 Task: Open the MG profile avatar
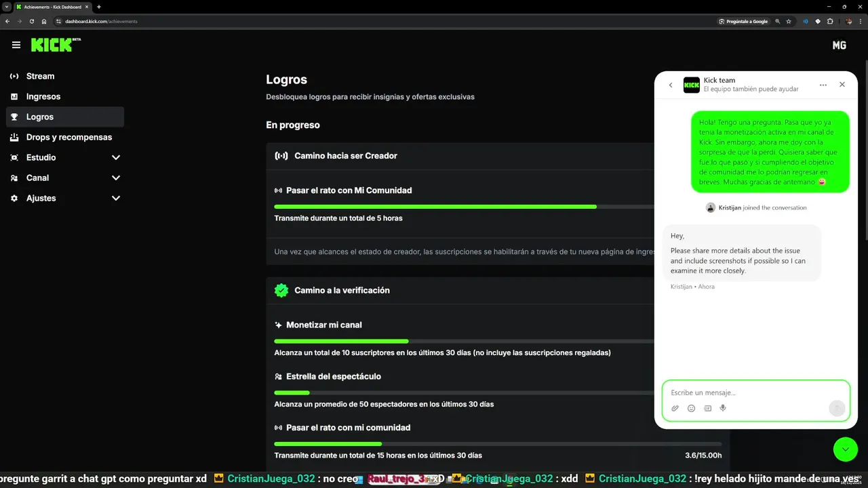(x=839, y=45)
